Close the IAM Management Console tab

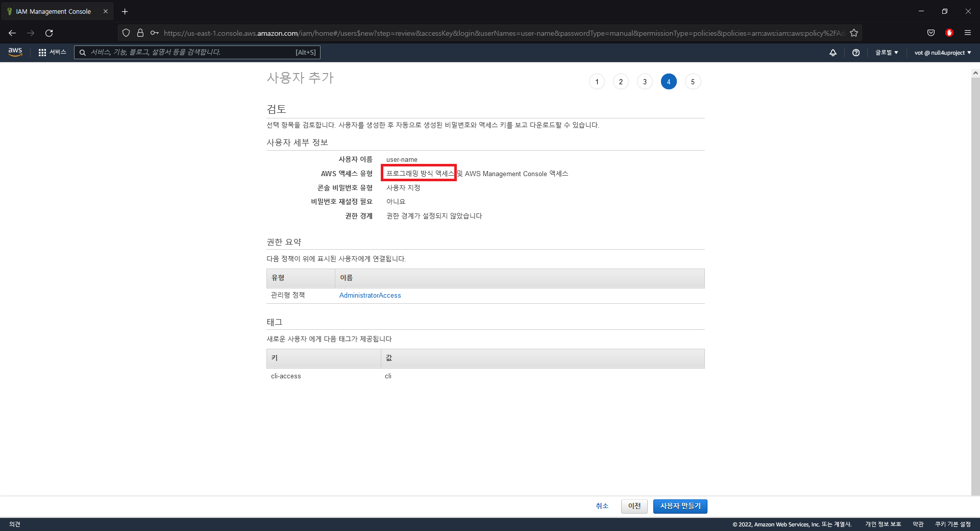(106, 11)
